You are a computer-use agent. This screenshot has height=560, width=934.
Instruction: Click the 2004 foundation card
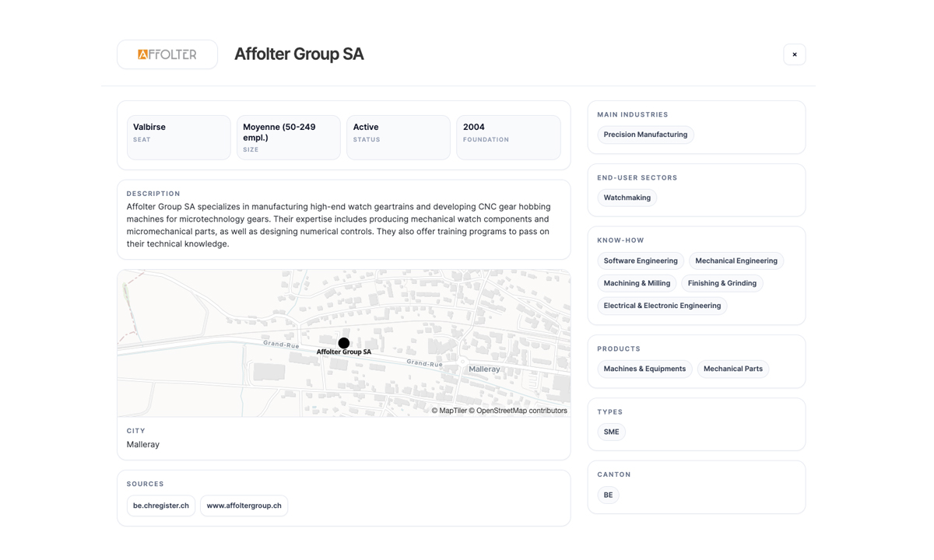508,138
